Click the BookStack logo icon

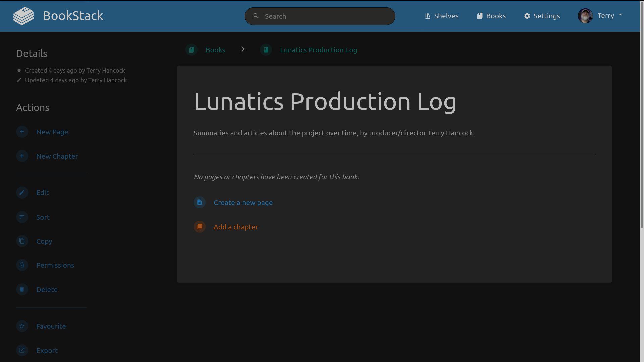23,16
